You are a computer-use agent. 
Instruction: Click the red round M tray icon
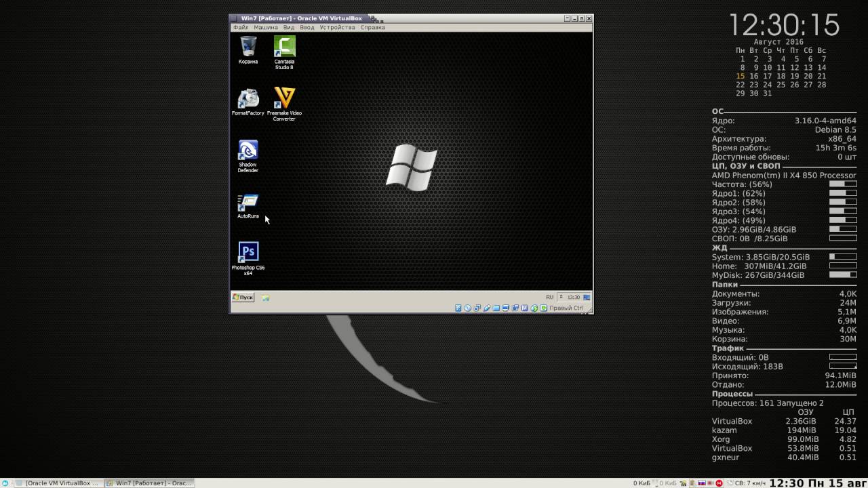tap(719, 483)
